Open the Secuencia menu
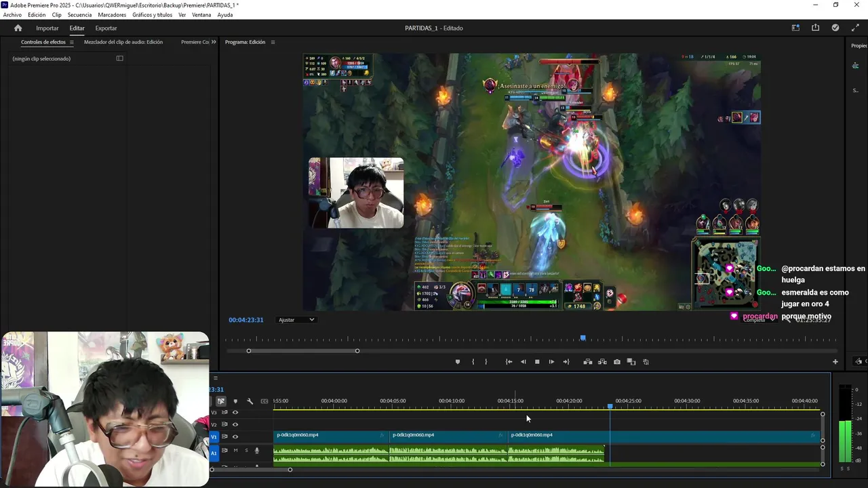This screenshot has width=868, height=488. [x=79, y=15]
